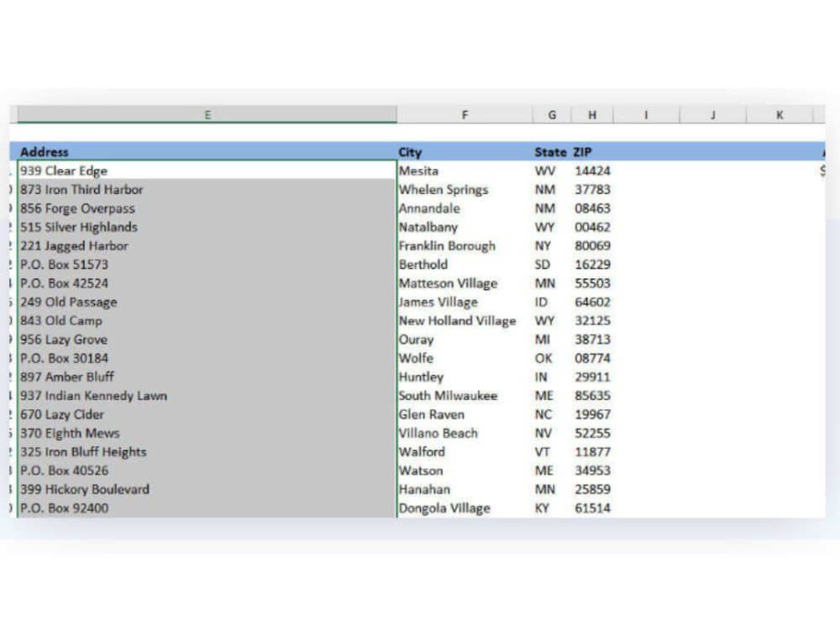The width and height of the screenshot is (840, 630).
Task: Click city cell Matteson Village
Action: click(x=465, y=283)
